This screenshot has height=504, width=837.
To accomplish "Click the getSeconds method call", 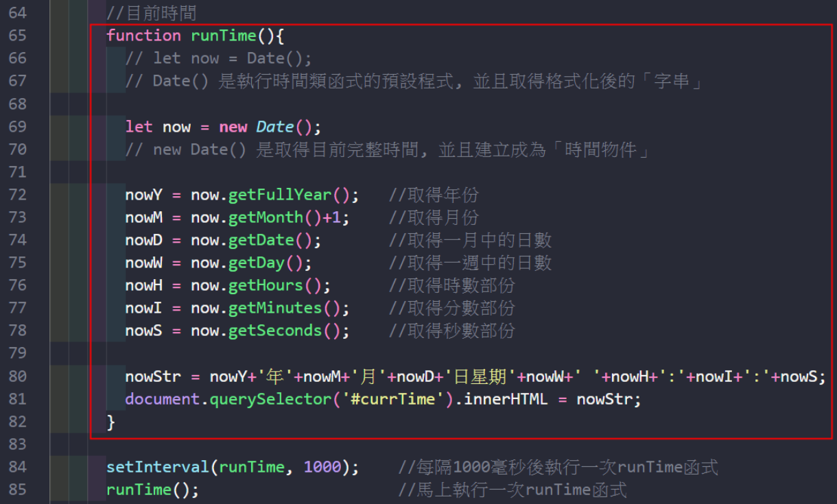I will (274, 331).
